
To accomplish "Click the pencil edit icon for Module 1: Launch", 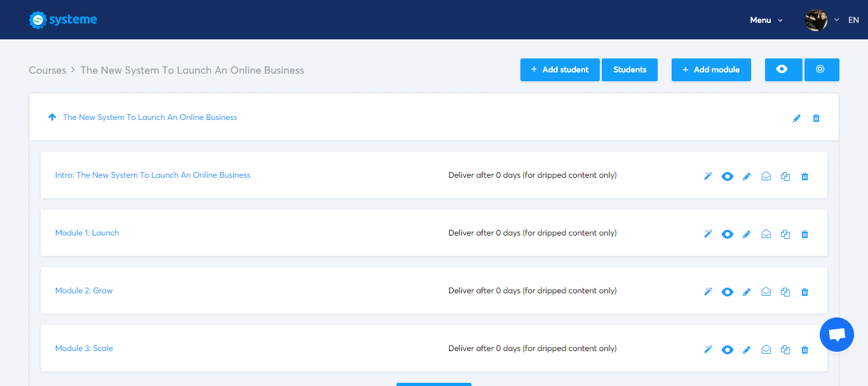I will 747,234.
